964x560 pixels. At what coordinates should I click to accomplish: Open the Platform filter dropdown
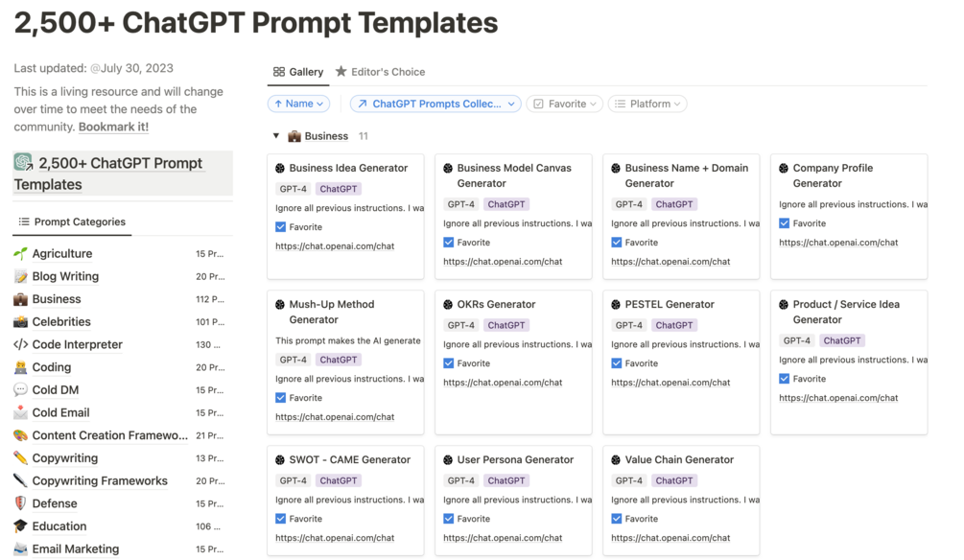[647, 104]
